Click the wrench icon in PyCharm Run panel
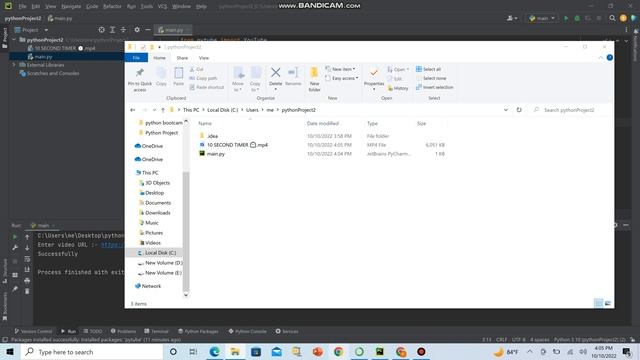 click(15, 248)
